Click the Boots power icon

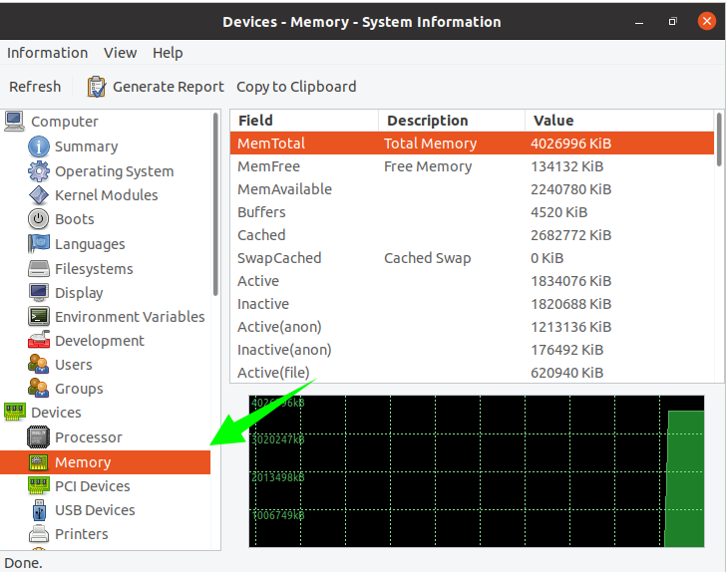(39, 219)
